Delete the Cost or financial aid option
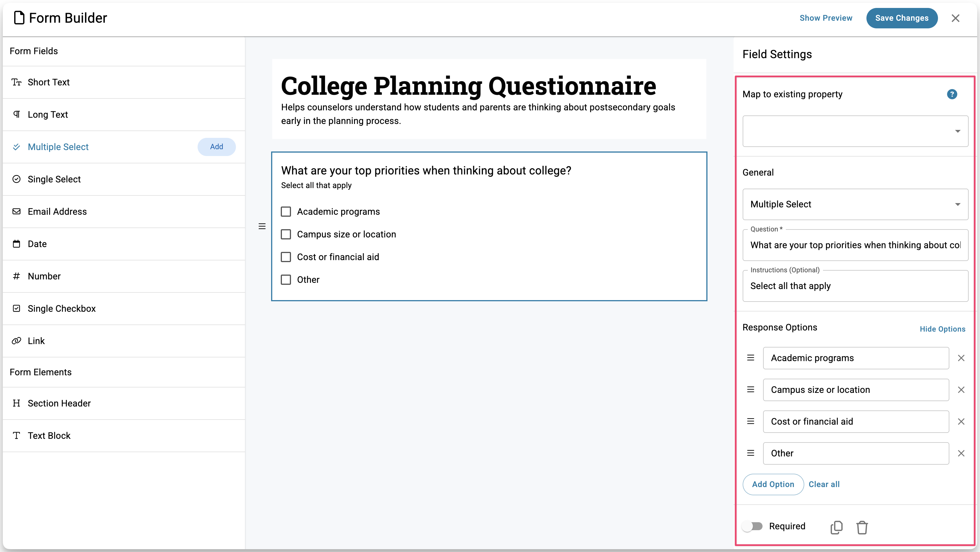 tap(961, 422)
